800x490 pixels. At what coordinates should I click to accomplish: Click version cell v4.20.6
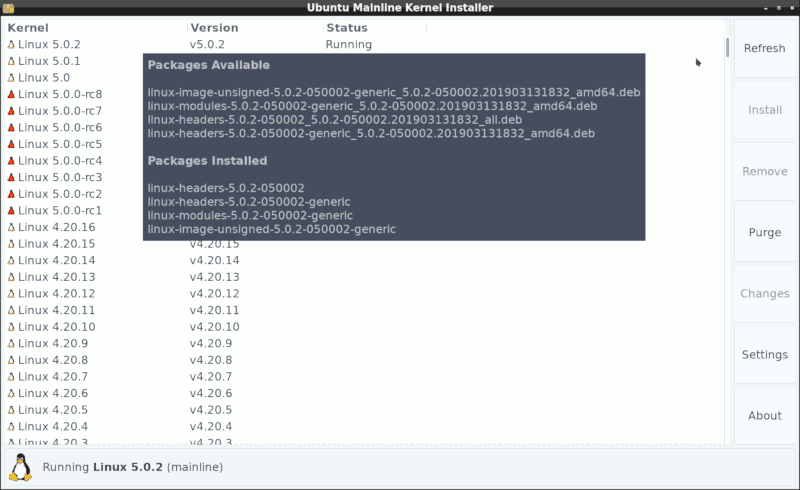[211, 394]
